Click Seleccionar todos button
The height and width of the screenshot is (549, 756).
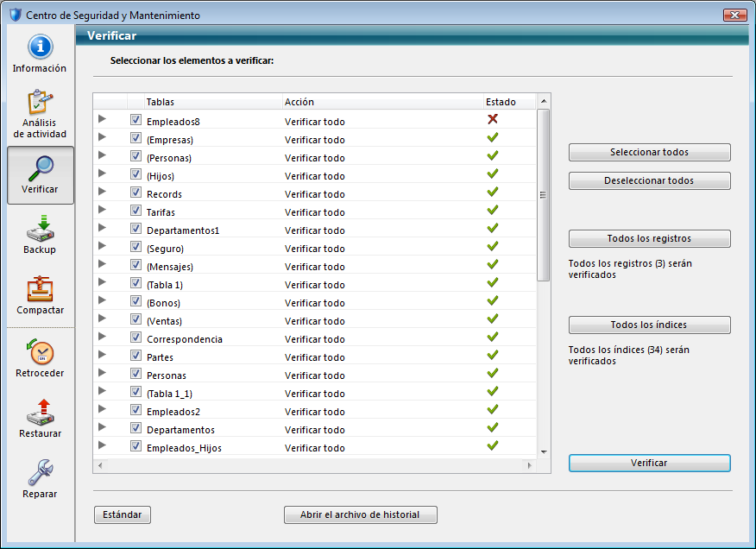[650, 153]
